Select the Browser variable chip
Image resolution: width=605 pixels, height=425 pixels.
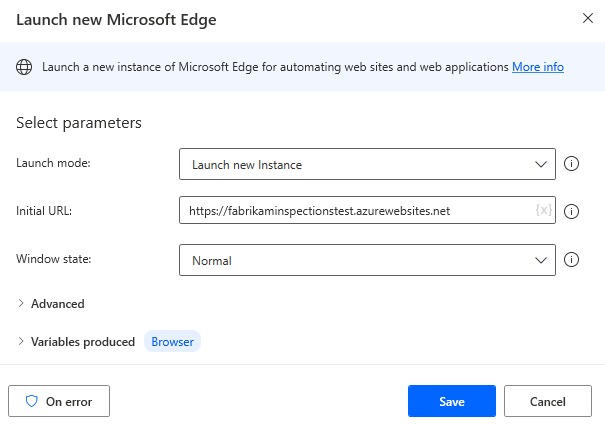(x=172, y=342)
